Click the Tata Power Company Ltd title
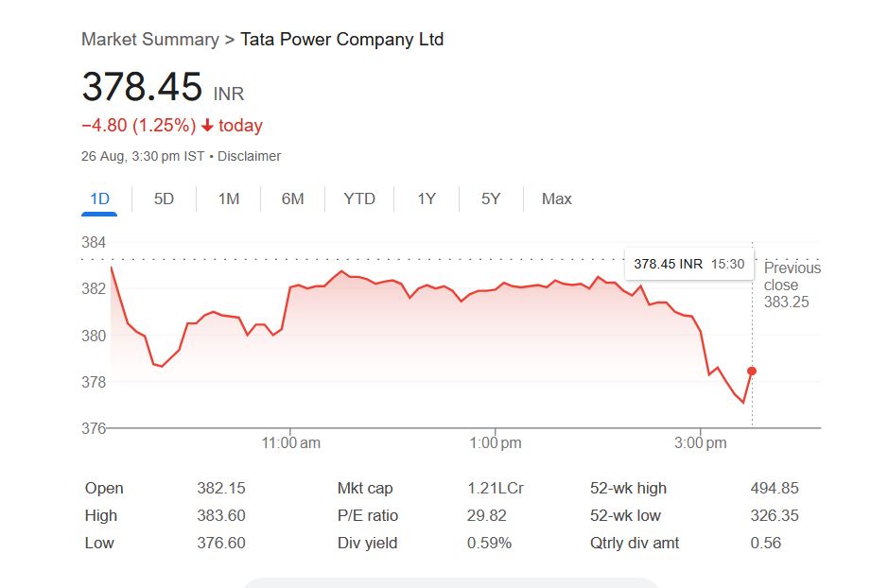Viewport: 871px width, 588px height. (341, 40)
